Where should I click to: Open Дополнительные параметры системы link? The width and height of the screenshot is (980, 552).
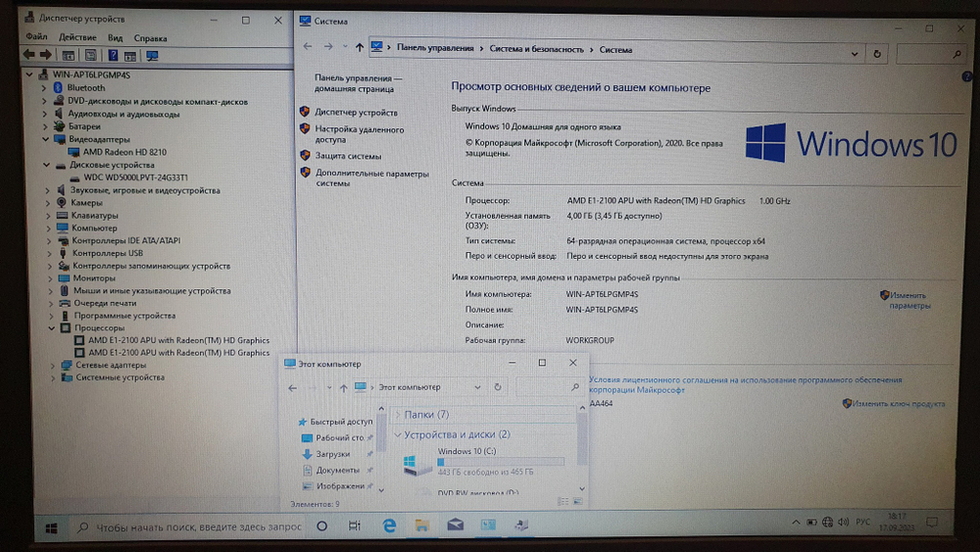(371, 178)
